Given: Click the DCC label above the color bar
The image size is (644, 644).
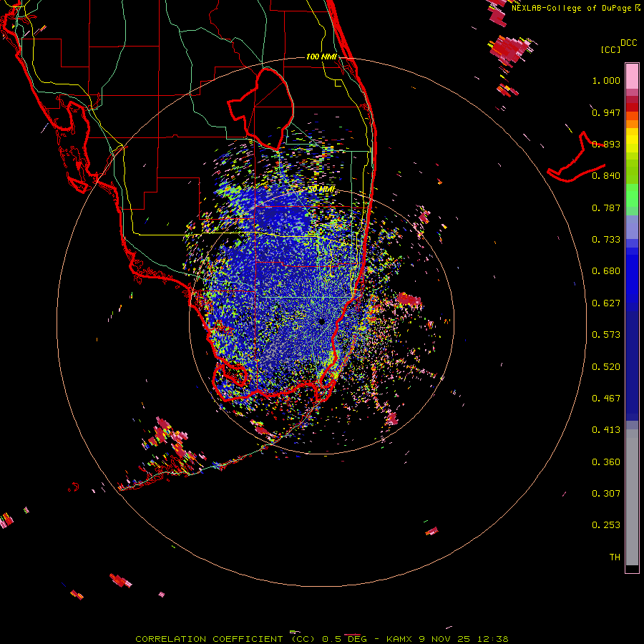Looking at the screenshot, I should click(x=628, y=43).
